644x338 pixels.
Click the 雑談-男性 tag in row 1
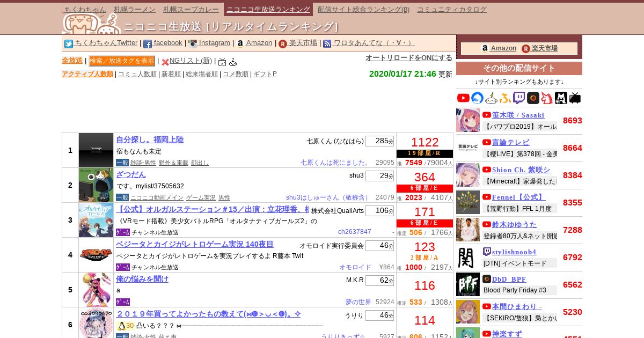coord(143,163)
